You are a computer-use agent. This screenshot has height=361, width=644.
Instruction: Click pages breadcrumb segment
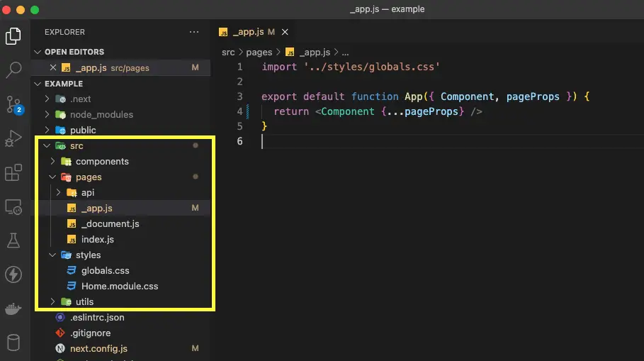coord(259,52)
